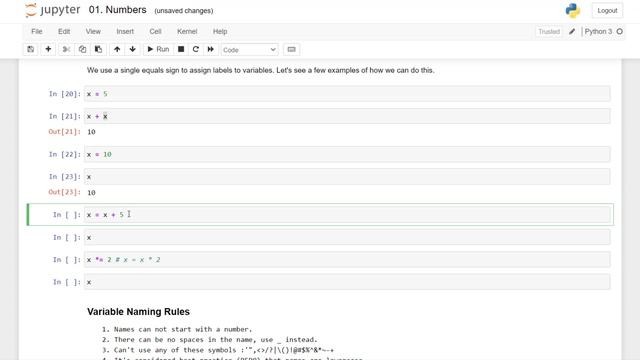Open the Kernel menu
The height and width of the screenshot is (360, 640).
pos(187,31)
